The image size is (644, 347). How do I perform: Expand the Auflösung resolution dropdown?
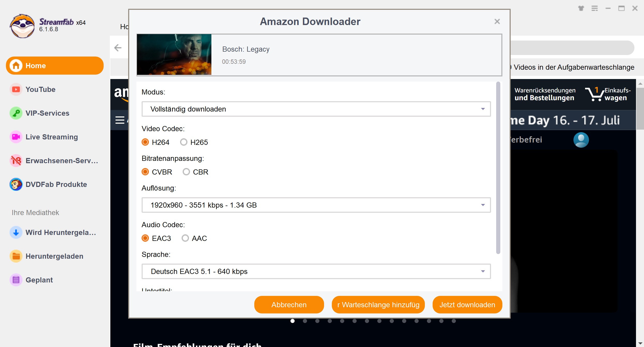point(316,205)
